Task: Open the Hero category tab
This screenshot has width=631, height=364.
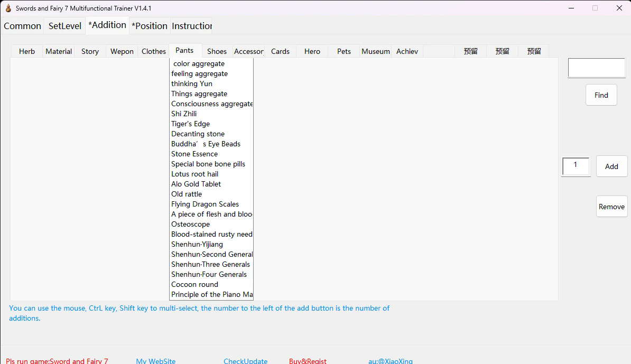Action: (x=312, y=51)
